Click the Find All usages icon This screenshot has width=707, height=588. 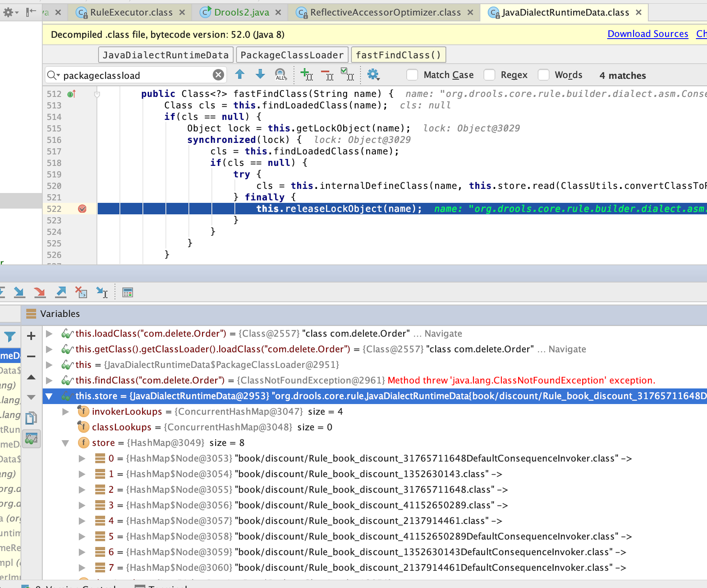pos(280,74)
